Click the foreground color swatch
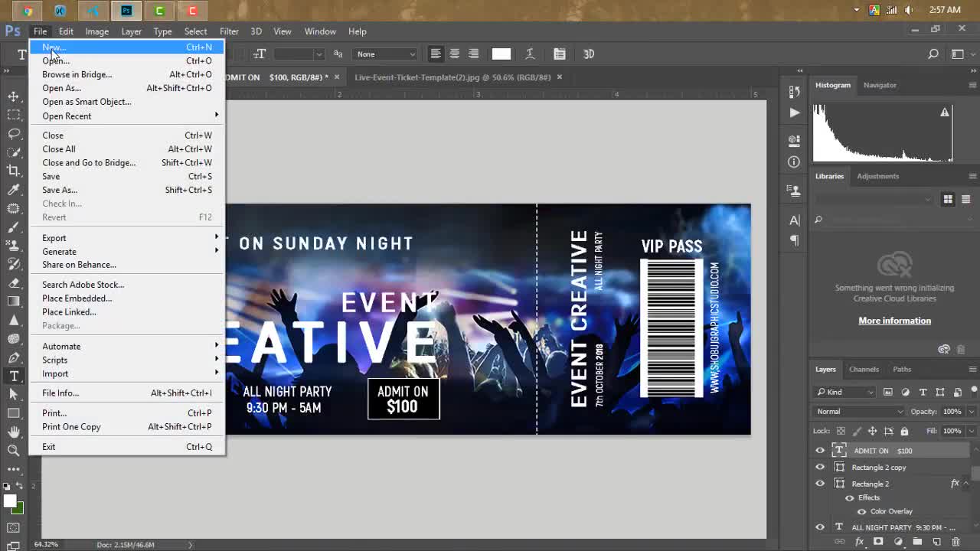This screenshot has width=980, height=551. pyautogui.click(x=9, y=501)
